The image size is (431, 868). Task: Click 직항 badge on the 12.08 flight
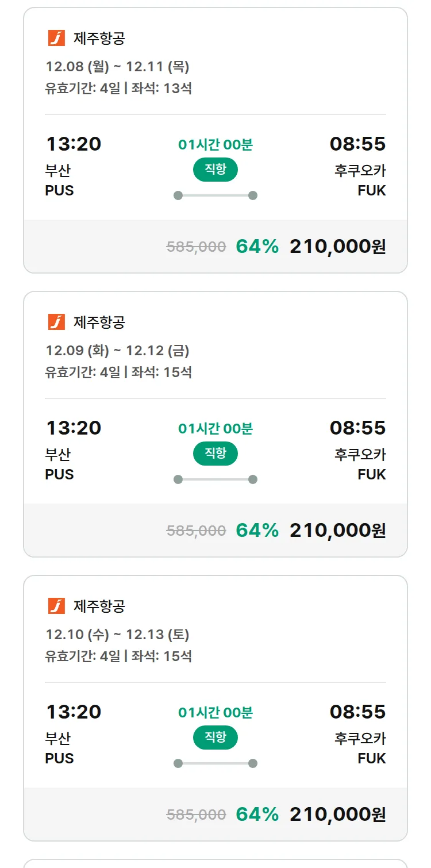point(215,170)
